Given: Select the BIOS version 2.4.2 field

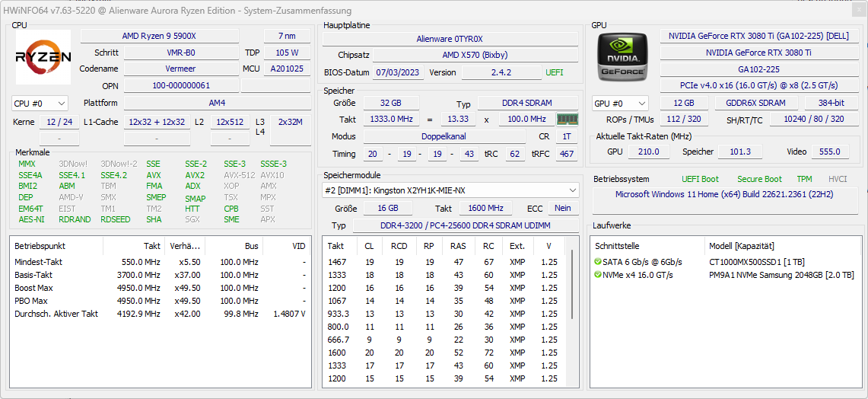Looking at the screenshot, I should tap(501, 72).
